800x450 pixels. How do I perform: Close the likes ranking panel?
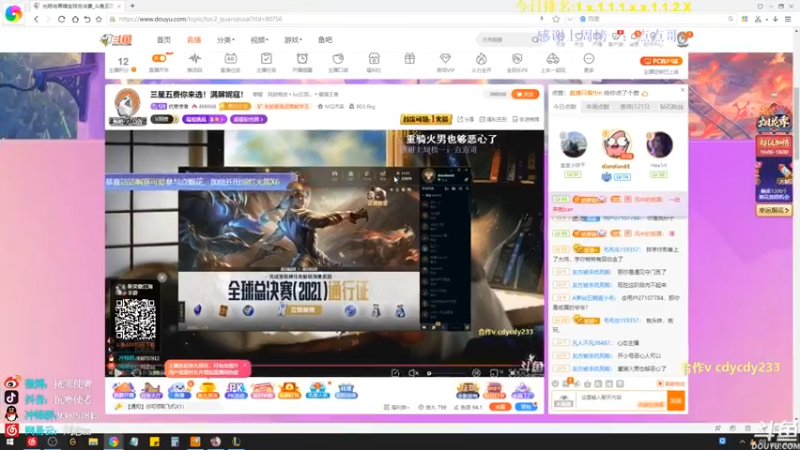coord(683,90)
